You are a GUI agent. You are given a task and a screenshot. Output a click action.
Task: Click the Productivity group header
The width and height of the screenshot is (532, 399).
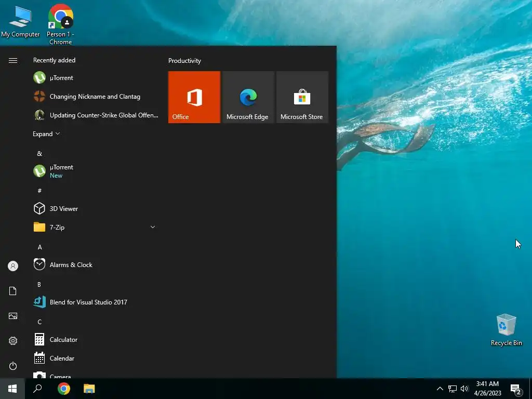click(x=184, y=61)
